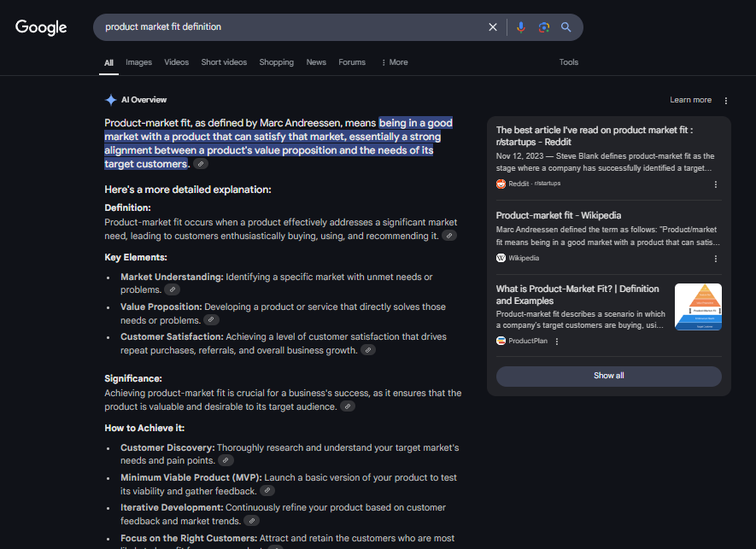Screen dimensions: 756x549
Task: Open three-dot menu for Reddit result
Action: pos(716,184)
